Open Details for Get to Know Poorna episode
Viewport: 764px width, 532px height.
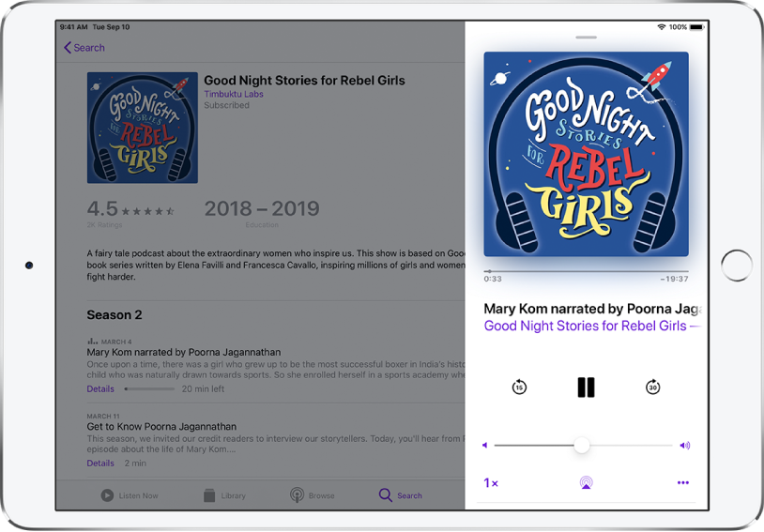[100, 464]
